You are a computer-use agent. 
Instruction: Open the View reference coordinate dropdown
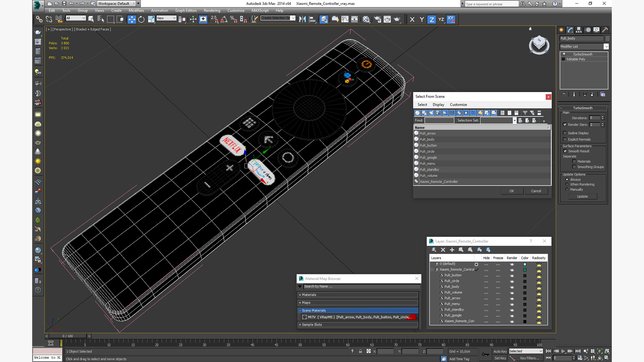coord(166,18)
